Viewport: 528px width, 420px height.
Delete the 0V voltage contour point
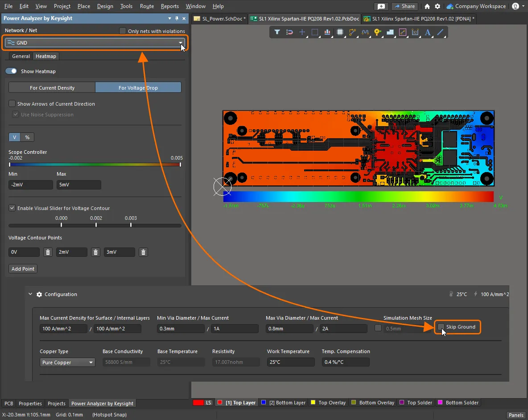click(48, 252)
